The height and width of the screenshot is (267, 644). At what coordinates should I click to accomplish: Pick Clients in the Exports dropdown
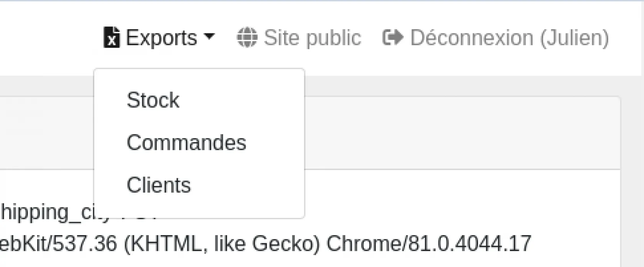click(x=159, y=185)
